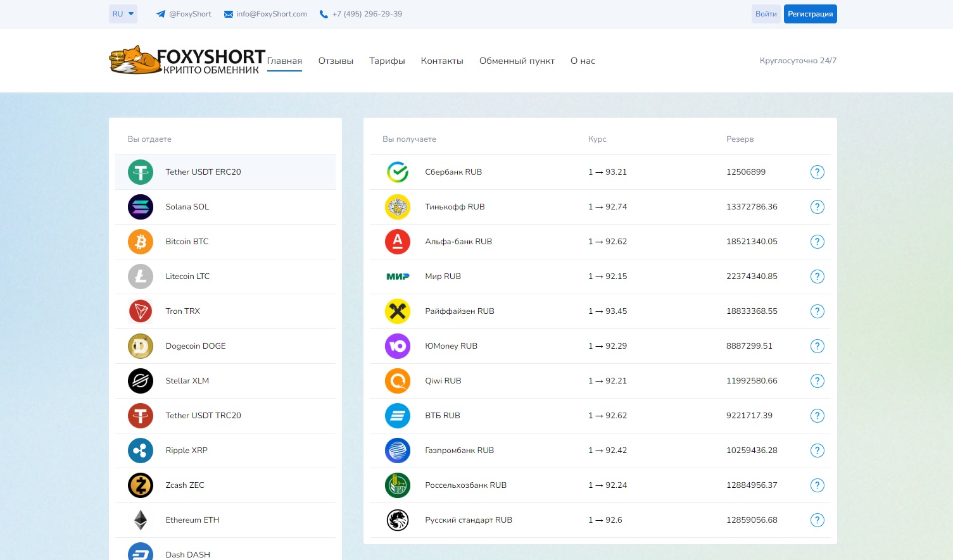This screenshot has width=953, height=560.
Task: Open help icon for Россельхозбанк RUB row
Action: pos(817,485)
